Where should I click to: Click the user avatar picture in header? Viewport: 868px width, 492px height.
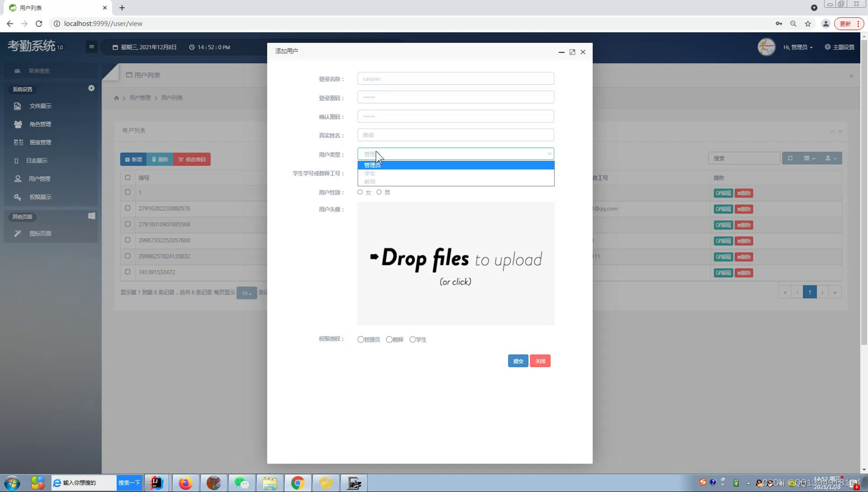pos(766,47)
